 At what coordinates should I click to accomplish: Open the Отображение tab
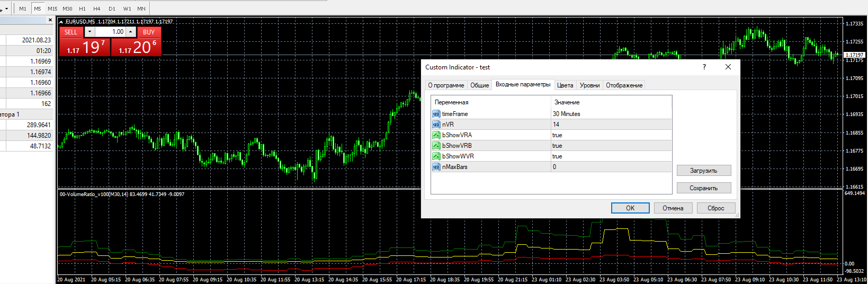[624, 85]
